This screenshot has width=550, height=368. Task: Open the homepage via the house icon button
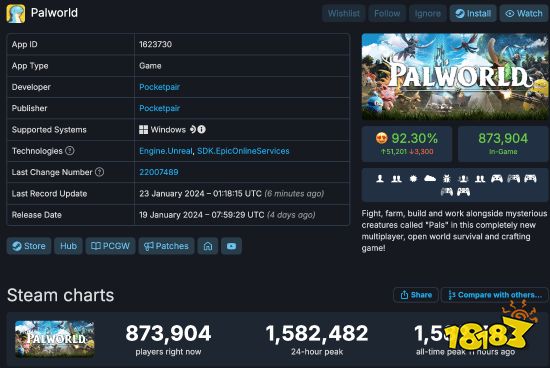coord(208,246)
